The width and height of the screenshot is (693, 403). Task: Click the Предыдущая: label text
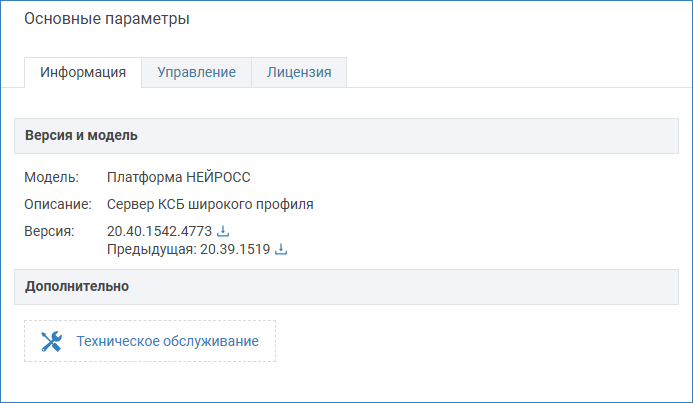click(152, 249)
